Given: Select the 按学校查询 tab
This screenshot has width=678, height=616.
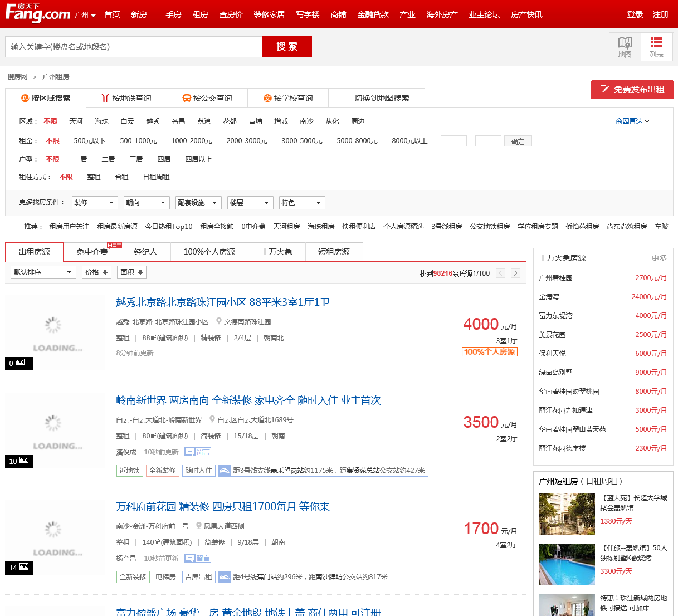Looking at the screenshot, I should tap(288, 98).
